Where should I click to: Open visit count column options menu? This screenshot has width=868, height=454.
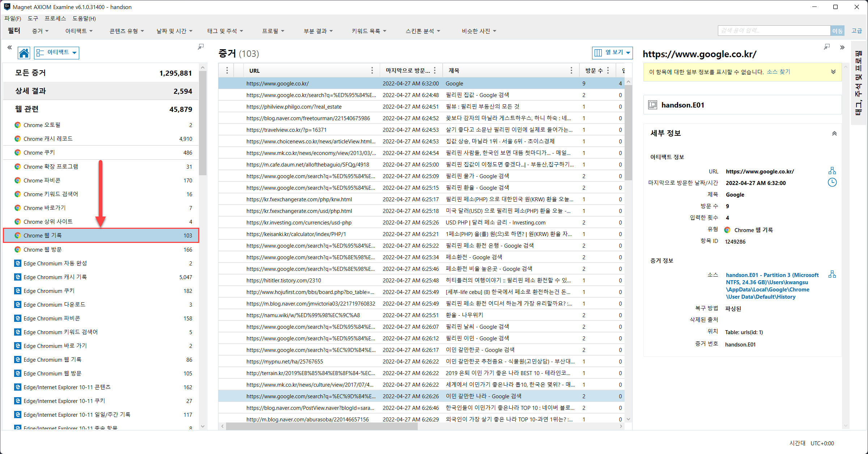[608, 71]
